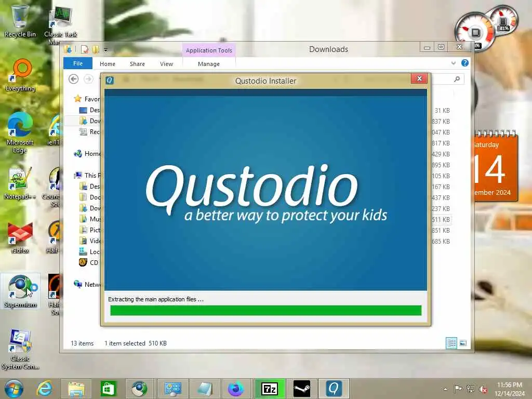
Task: Switch Explorer to details view icon
Action: point(451,343)
